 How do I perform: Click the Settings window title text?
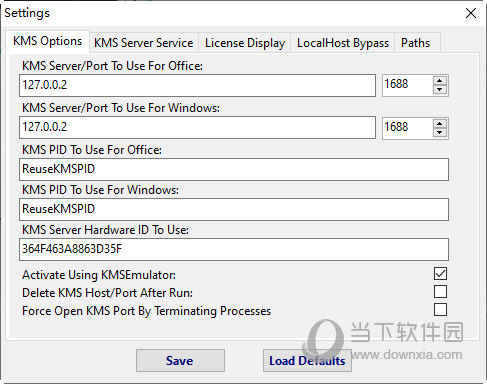[x=27, y=13]
